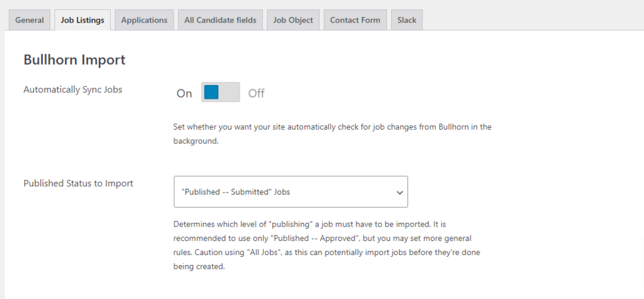Viewport: 644px width, 299px height.
Task: Click the "Off" label beside the switch
Action: (256, 93)
